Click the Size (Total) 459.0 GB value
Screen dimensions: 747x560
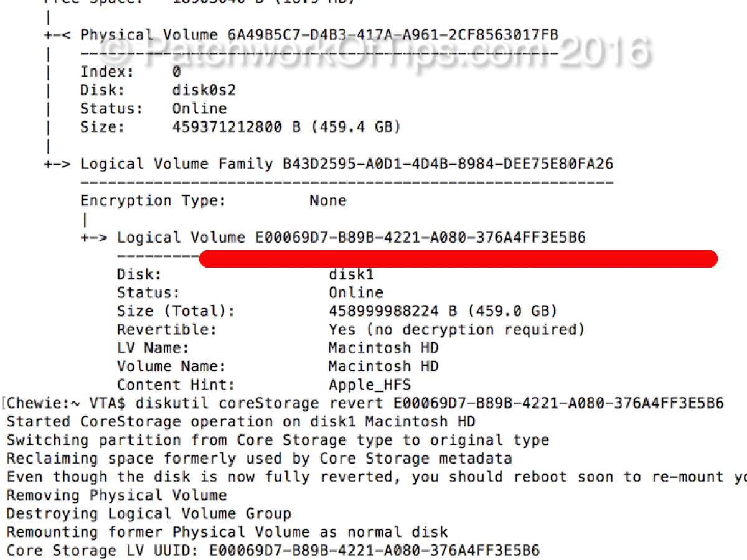tap(443, 311)
